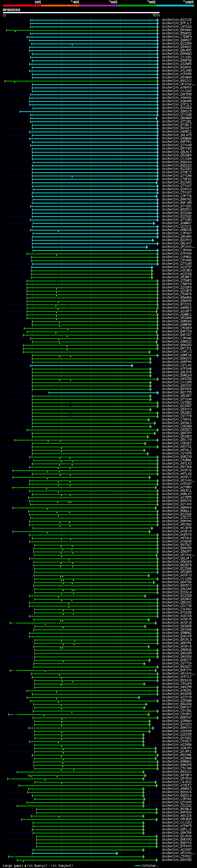Image resolution: width=197 pixels, height=868 pixels.
Task: Select the UniRef100_B9S2X2 label
Action: tap(177, 81)
